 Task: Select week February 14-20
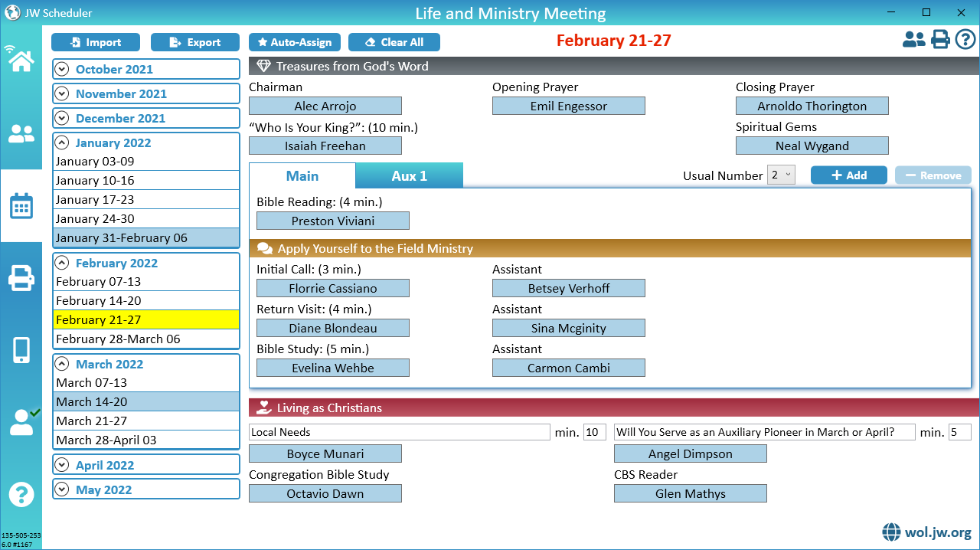tap(146, 301)
